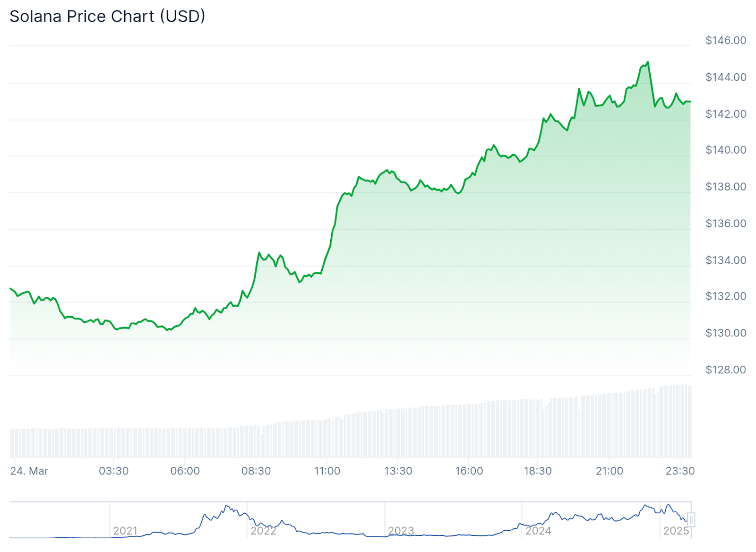756x552 pixels.
Task: Click the 2025 label in the navigator
Action: click(676, 531)
